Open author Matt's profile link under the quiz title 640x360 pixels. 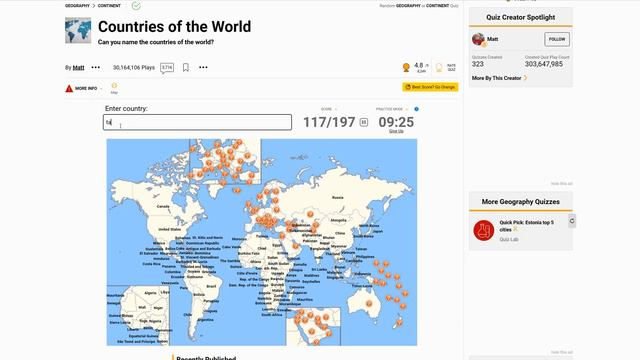pyautogui.click(x=78, y=67)
